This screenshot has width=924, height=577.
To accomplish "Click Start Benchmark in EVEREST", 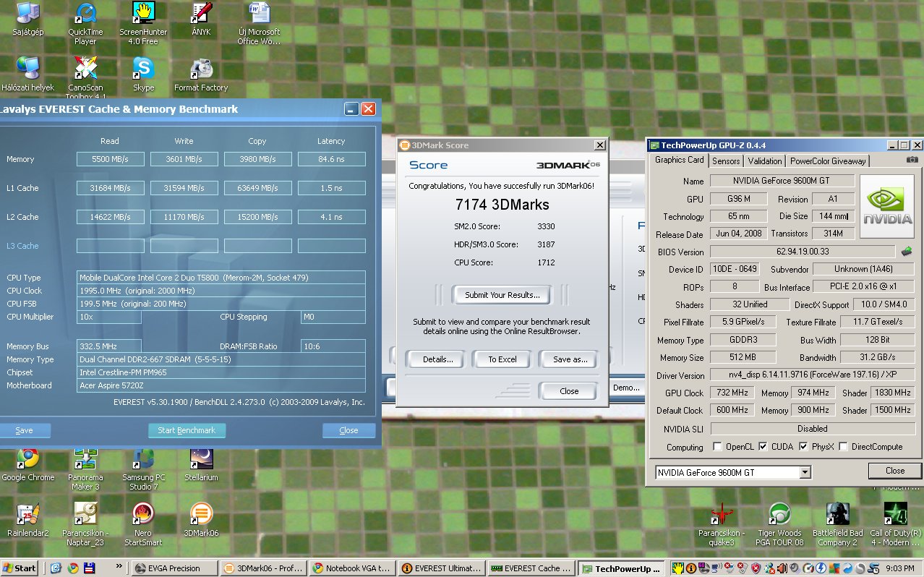I will 187,430.
